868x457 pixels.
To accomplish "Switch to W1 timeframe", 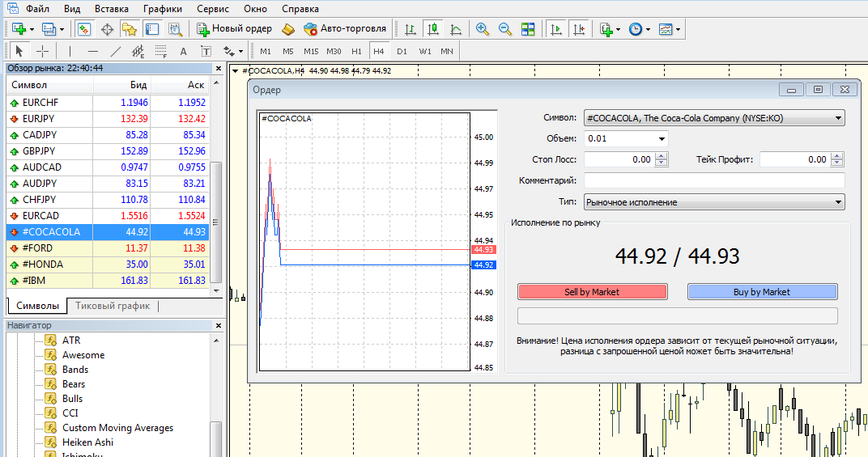I will 424,52.
